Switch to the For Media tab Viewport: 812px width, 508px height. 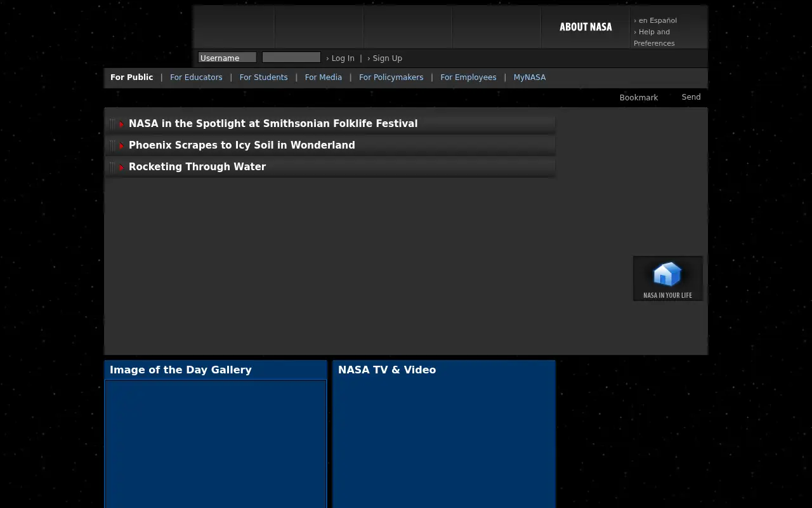click(x=323, y=77)
